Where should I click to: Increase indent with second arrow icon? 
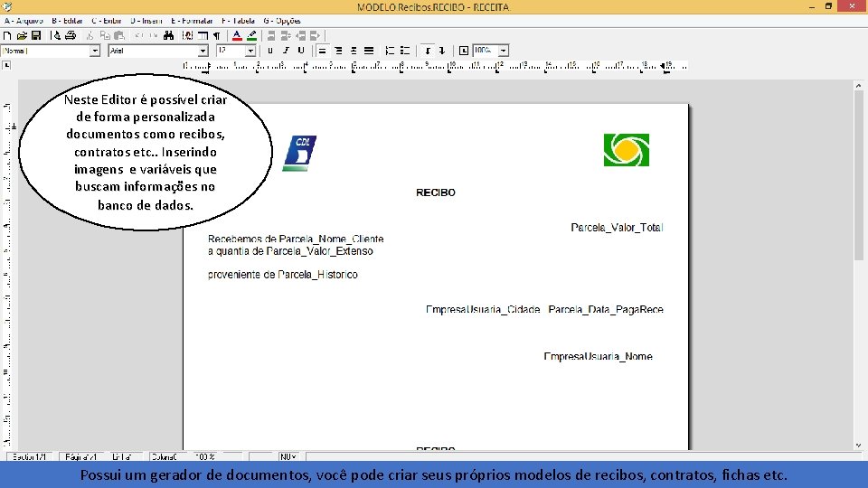[442, 51]
